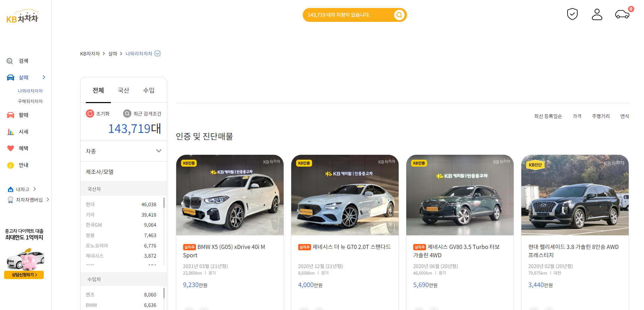This screenshot has height=310, width=644.
Task: Sort listings by 가격
Action: tap(577, 116)
